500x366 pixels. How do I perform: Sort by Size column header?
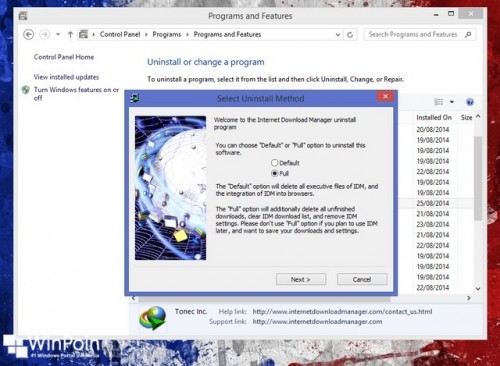[466, 117]
